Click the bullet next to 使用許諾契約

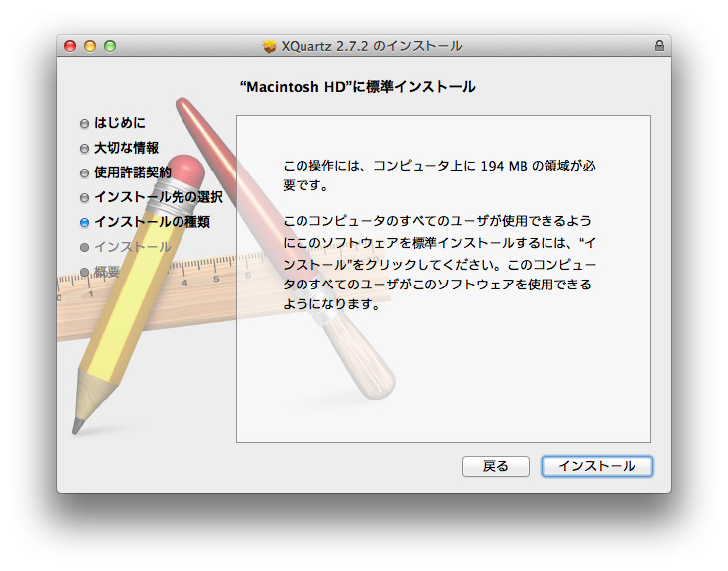point(84,172)
